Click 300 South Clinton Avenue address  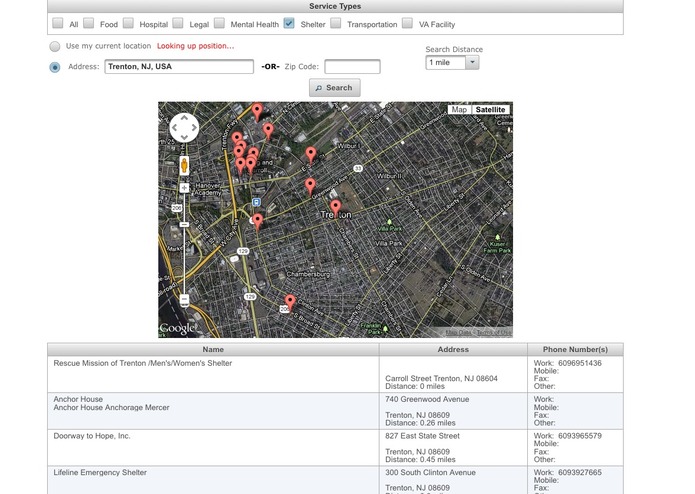pyautogui.click(x=430, y=473)
